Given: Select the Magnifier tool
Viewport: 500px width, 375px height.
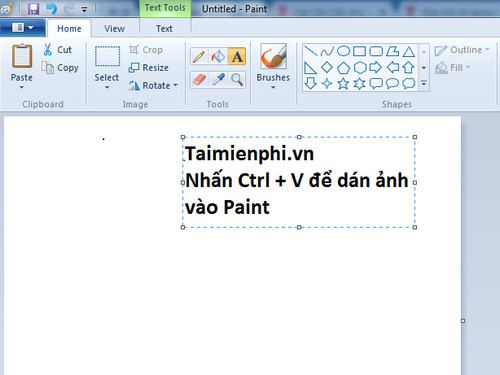Looking at the screenshot, I should [x=237, y=80].
